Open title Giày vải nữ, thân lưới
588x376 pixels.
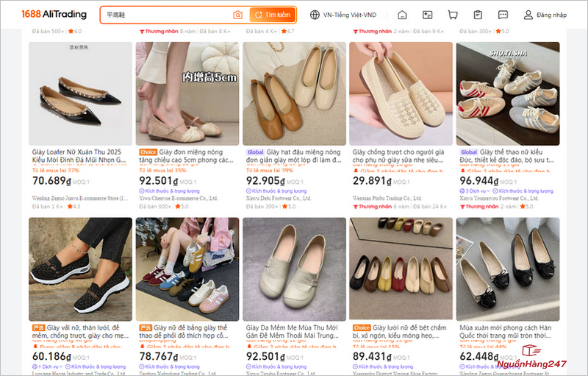80,331
